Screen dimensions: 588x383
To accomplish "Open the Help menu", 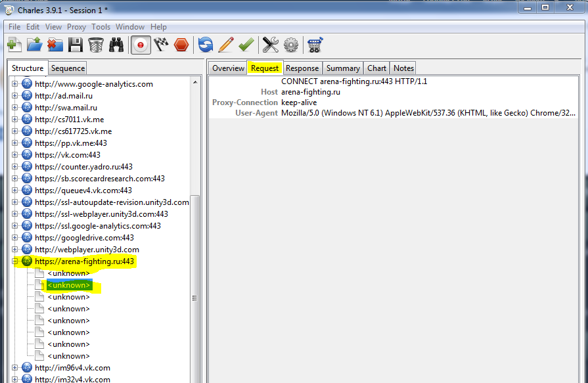I will pyautogui.click(x=158, y=27).
